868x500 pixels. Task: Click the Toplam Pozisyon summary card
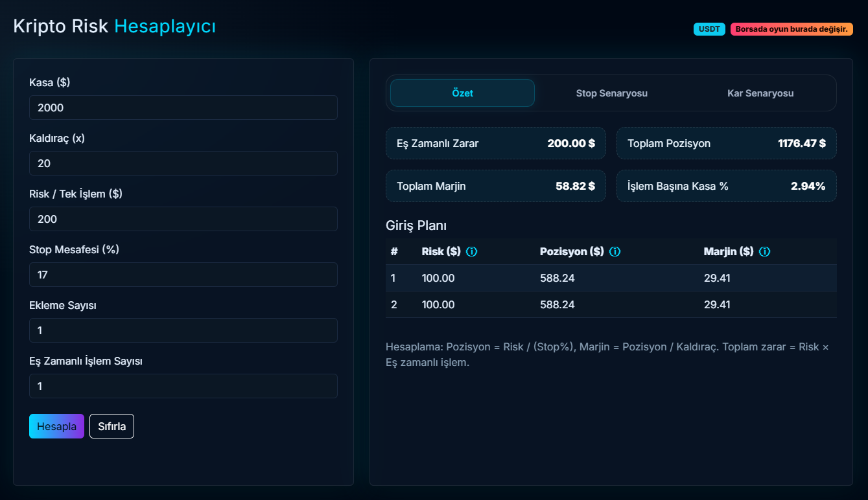[726, 143]
